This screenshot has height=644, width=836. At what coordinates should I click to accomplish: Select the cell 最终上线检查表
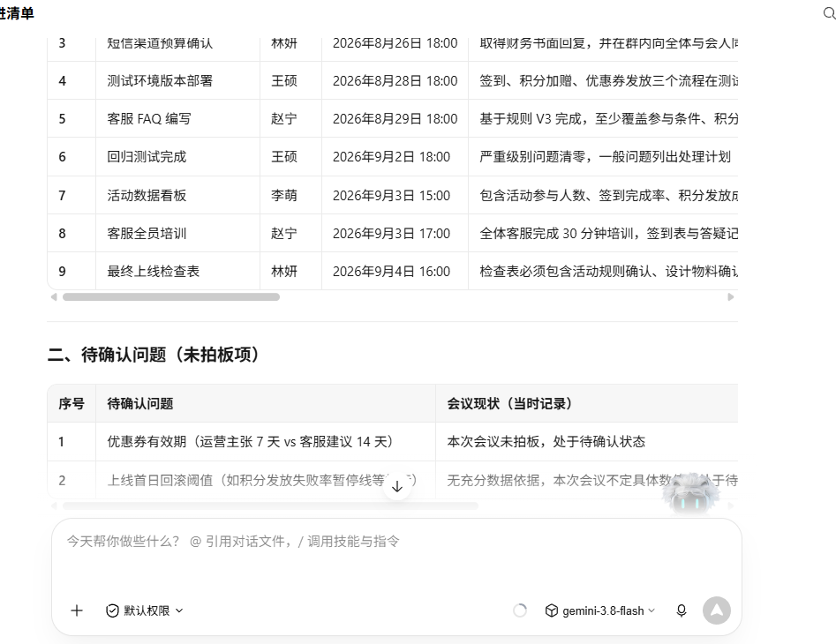tap(154, 272)
